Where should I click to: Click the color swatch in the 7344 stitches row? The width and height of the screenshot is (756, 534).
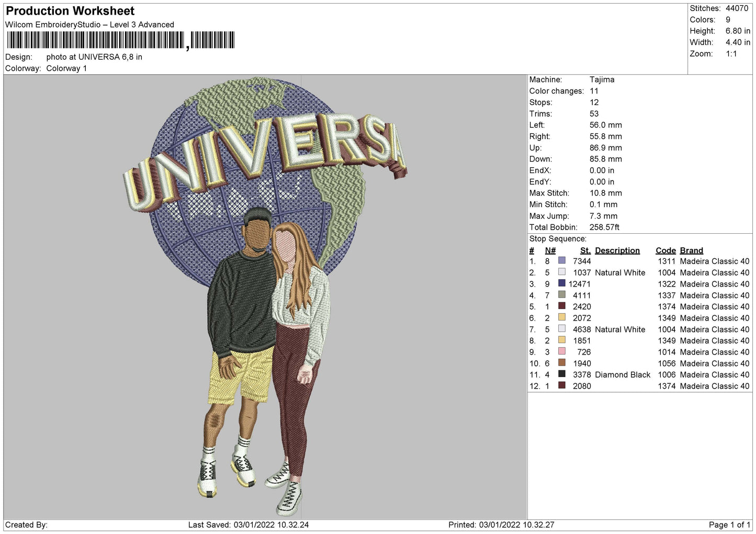coord(561,260)
